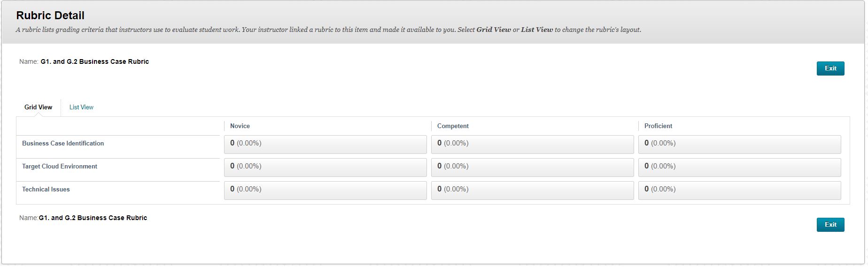This screenshot has width=868, height=267.
Task: Select Competent cell for Business Case Identification
Action: (x=532, y=145)
